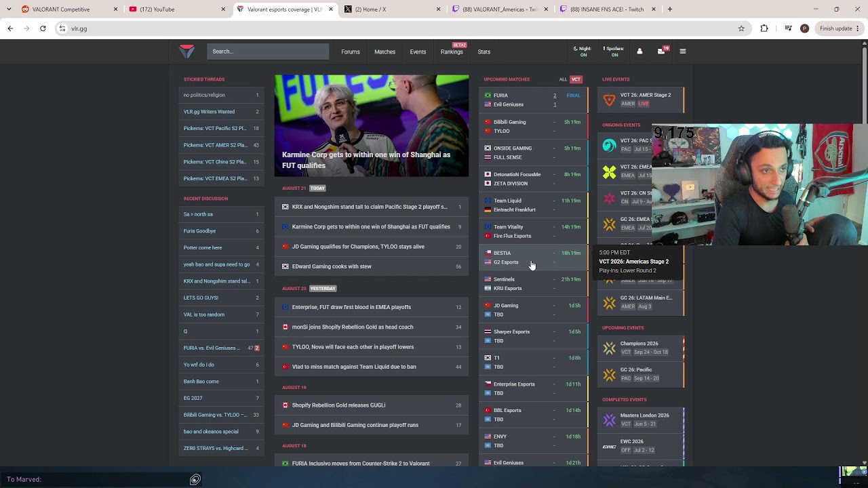Open 'Vlad to miss match against Team Liquid' article
The width and height of the screenshot is (868, 488).
click(x=371, y=367)
